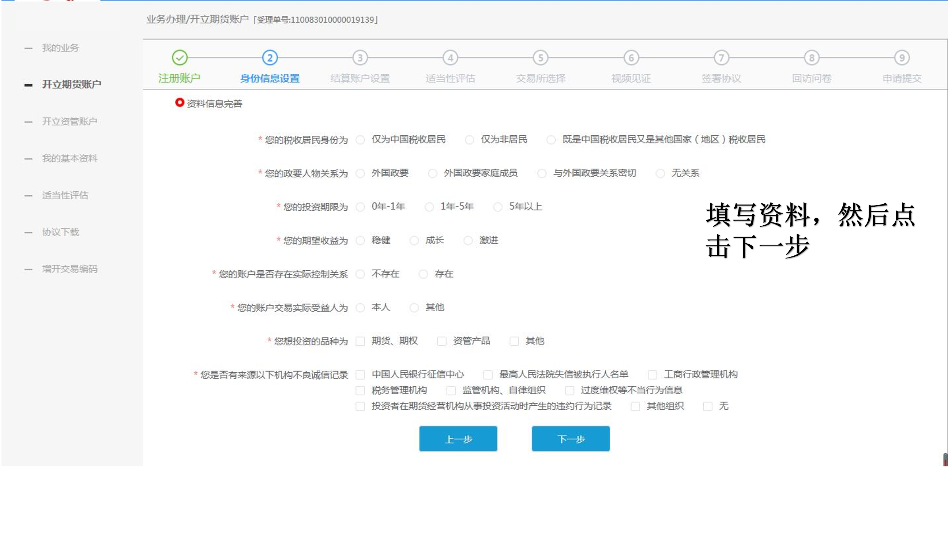948x560 pixels.
Task: Check 中国人民银行征信中心 checkbox
Action: [x=360, y=375]
